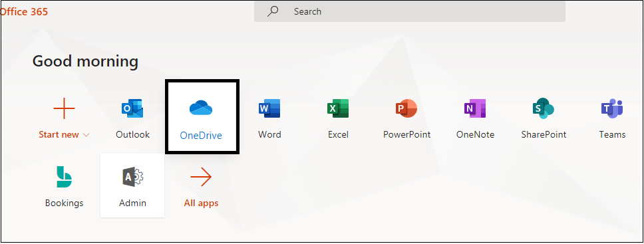Open the Admin center icon
The height and width of the screenshot is (244, 644).
(x=132, y=177)
